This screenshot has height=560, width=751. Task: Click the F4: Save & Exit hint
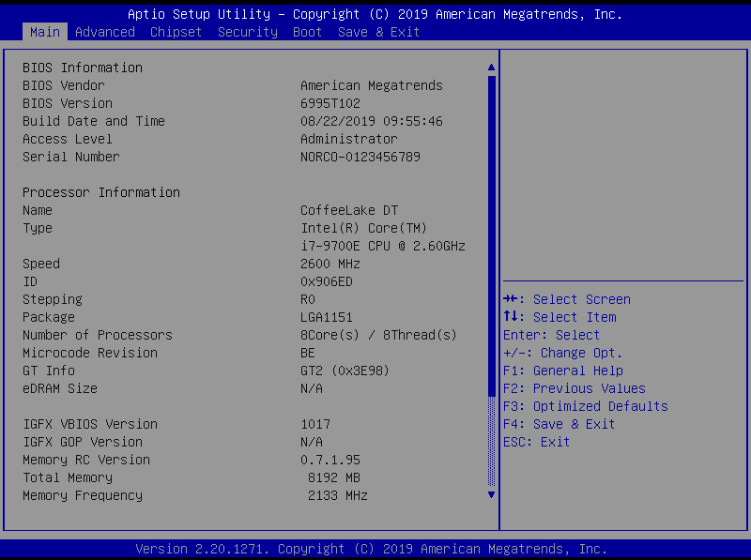click(x=559, y=424)
